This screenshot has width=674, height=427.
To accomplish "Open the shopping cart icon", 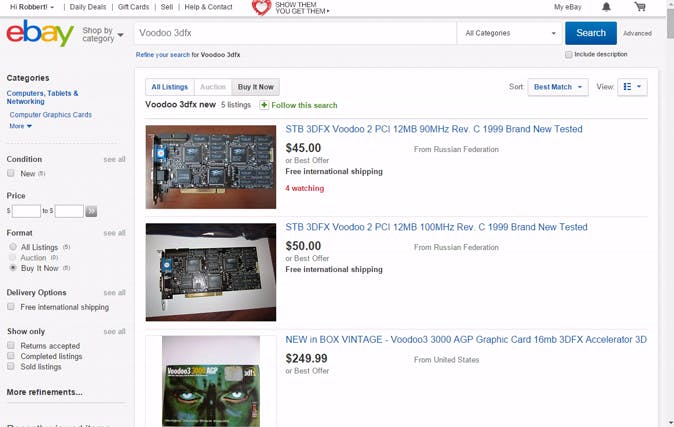I will coord(640,6).
